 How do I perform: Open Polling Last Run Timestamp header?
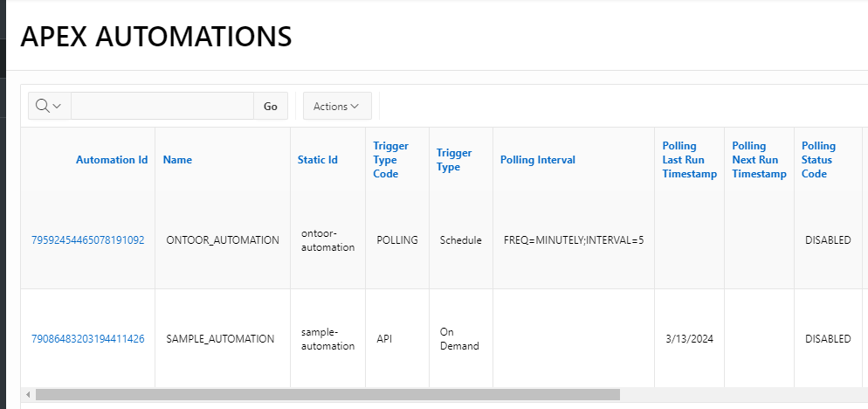click(689, 160)
